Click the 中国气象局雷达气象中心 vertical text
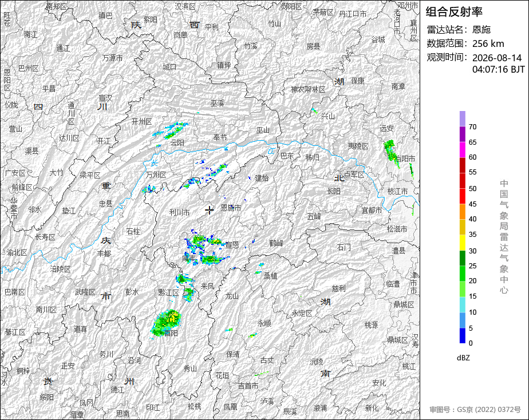This screenshot has width=529, height=420. coord(504,237)
